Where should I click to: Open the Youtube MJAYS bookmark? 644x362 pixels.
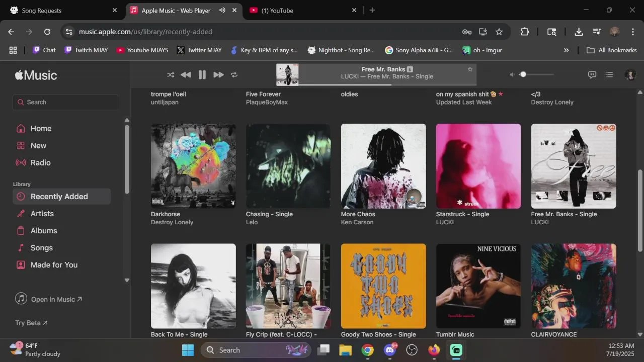coord(142,50)
